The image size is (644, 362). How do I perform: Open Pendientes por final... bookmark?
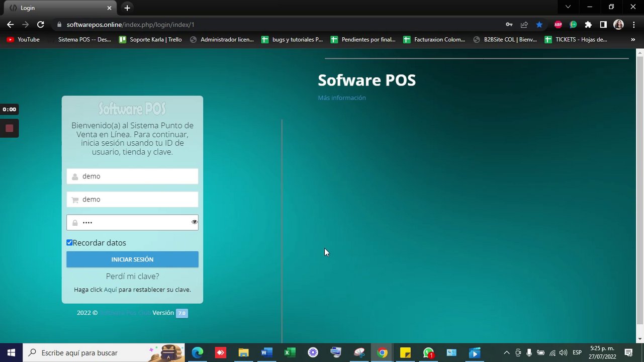point(363,39)
